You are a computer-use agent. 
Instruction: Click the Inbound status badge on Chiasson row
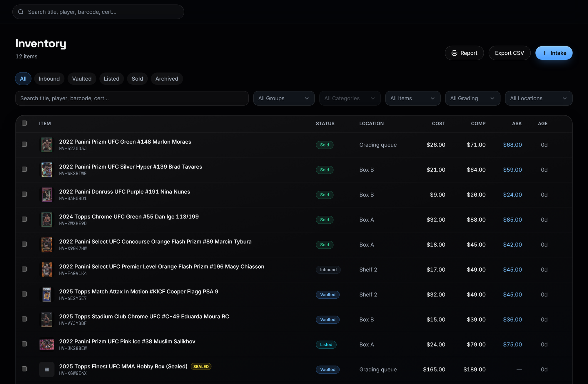coord(328,270)
